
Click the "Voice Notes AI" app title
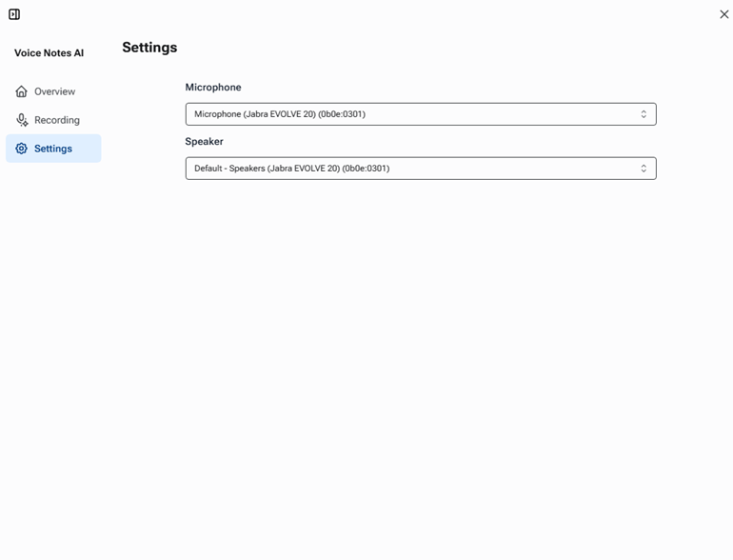click(49, 53)
